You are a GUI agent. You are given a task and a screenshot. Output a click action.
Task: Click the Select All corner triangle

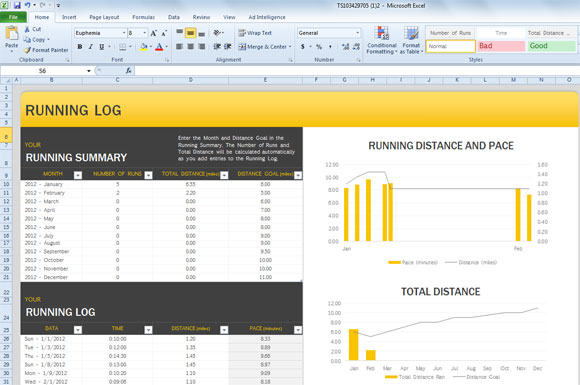pos(7,80)
